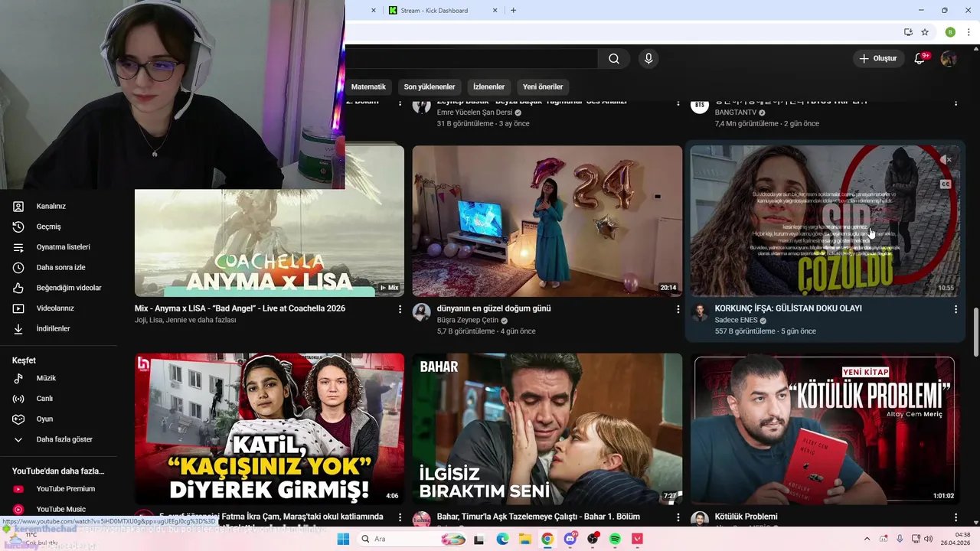Open Discord from the taskbar
Screen dimensions: 980x551
pos(570,539)
